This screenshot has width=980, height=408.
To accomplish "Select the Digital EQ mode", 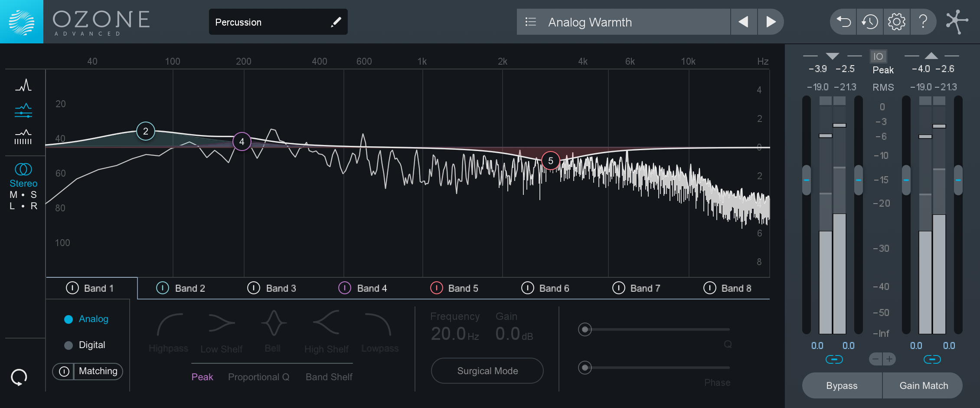I will tap(85, 345).
